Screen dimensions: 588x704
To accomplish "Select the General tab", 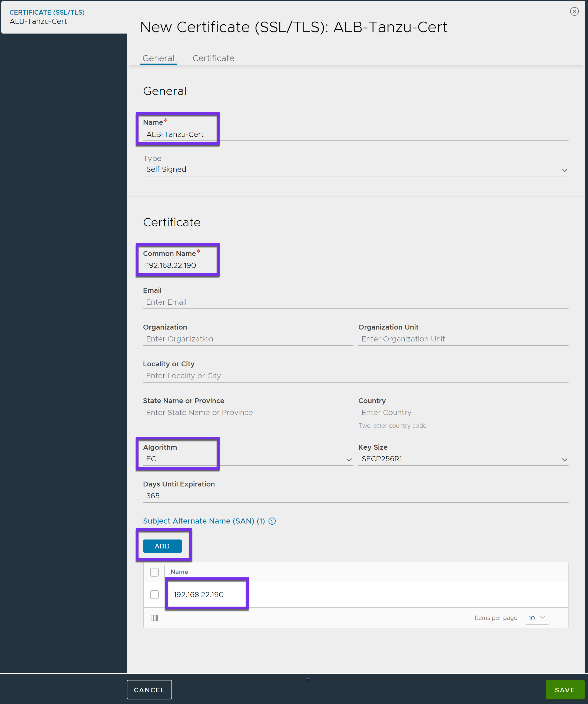I will (158, 58).
